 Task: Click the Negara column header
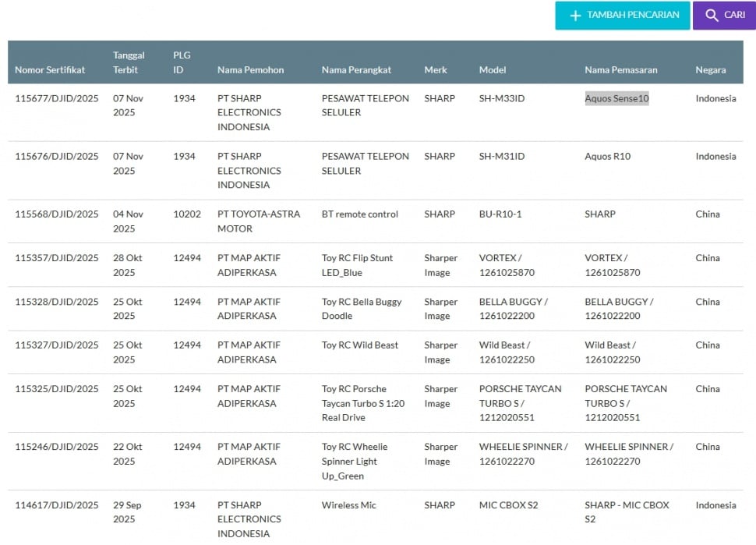[710, 70]
